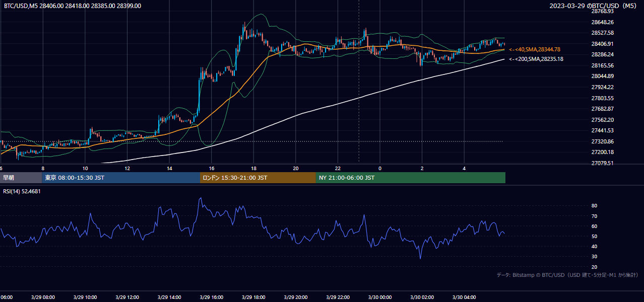Viewport: 644px width, 302px height.
Task: Click hour tick '14' under the price chart
Action: click(x=169, y=168)
